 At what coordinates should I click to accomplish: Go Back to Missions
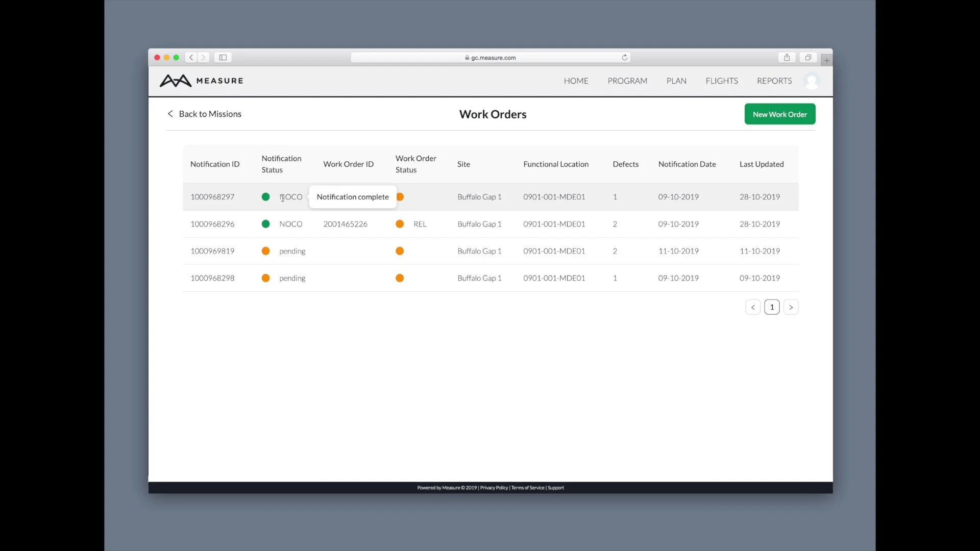point(205,114)
